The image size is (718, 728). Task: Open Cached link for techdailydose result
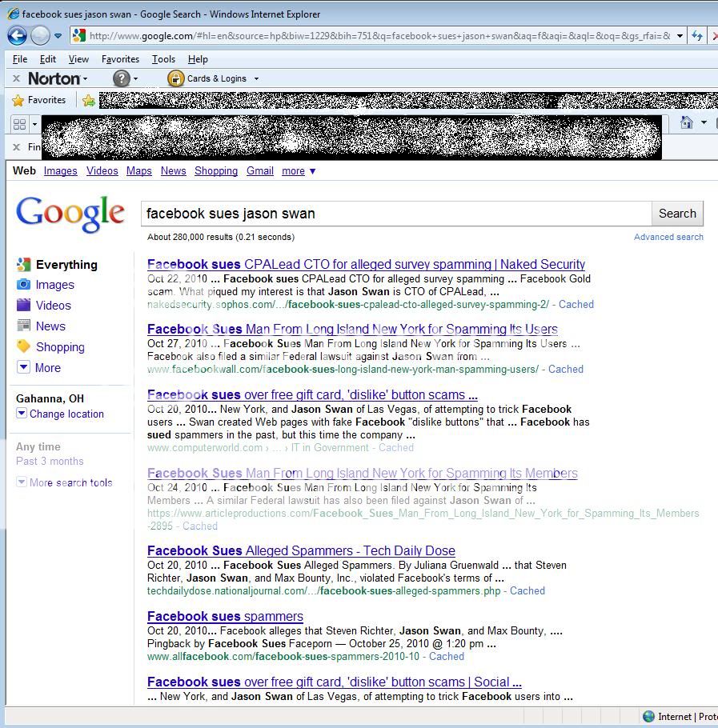[527, 591]
